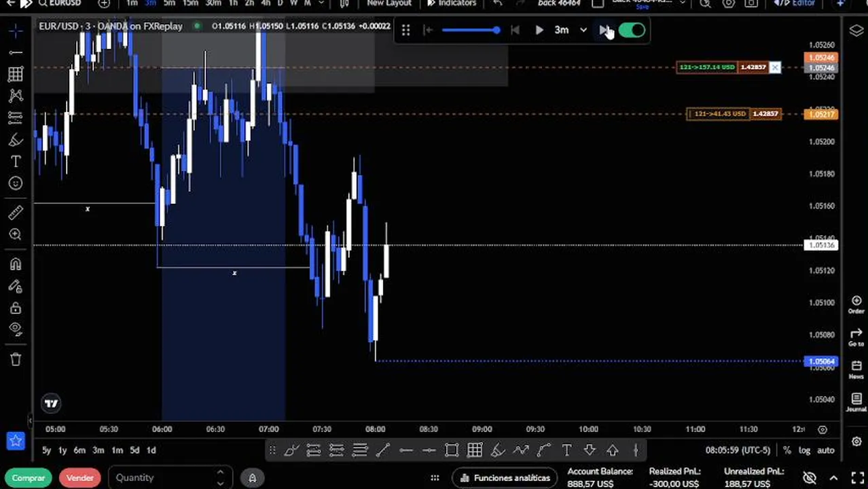This screenshot has height=489, width=868.
Task: Add symbol with plus icon
Action: (104, 3)
